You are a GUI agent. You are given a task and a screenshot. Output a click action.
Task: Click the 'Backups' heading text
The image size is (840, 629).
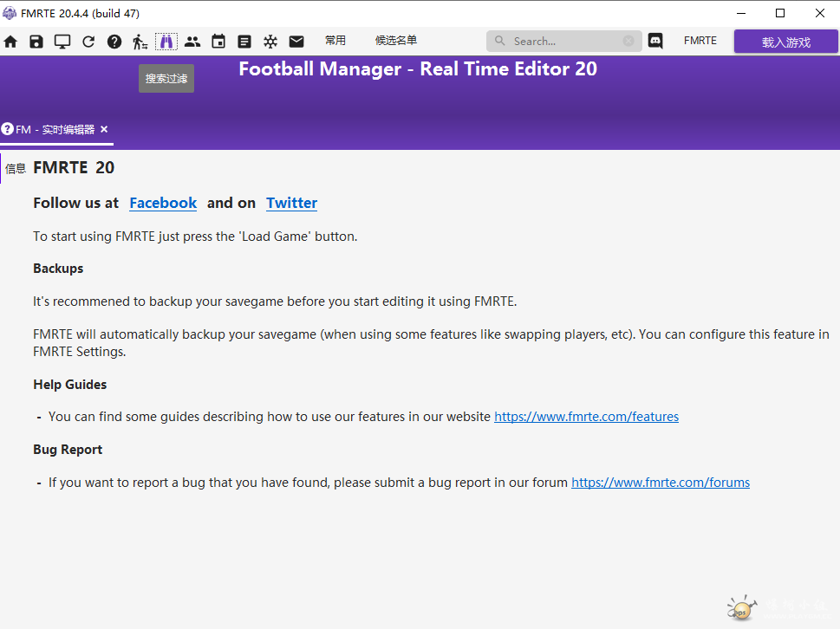coord(58,269)
